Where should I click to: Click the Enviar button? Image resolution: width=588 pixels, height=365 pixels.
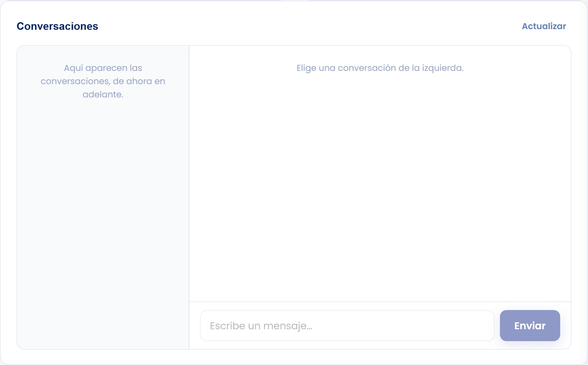(530, 326)
